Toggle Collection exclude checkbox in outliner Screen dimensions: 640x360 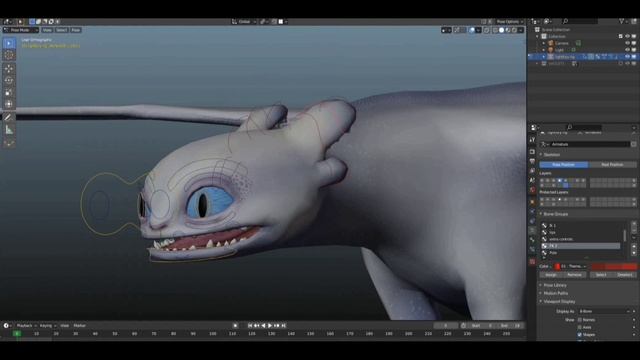tap(621, 36)
